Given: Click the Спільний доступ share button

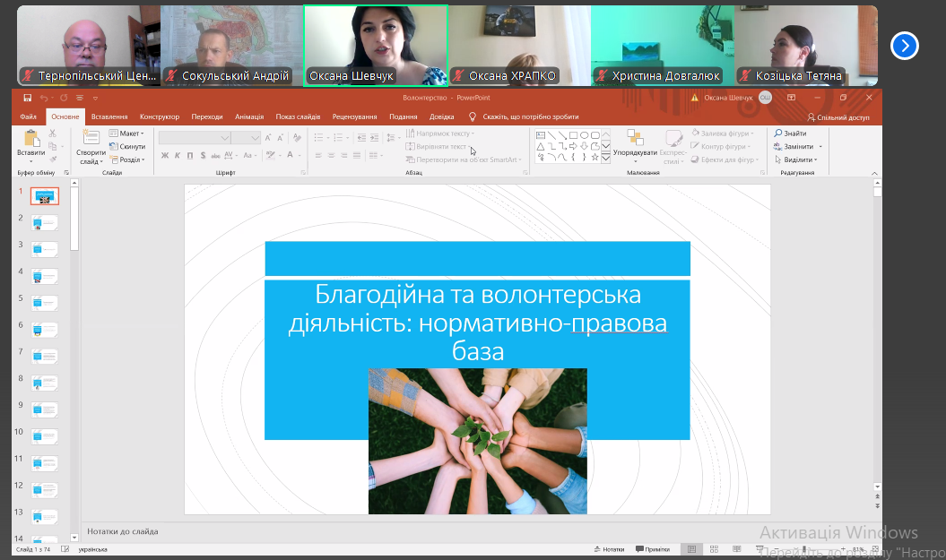Looking at the screenshot, I should (x=838, y=117).
